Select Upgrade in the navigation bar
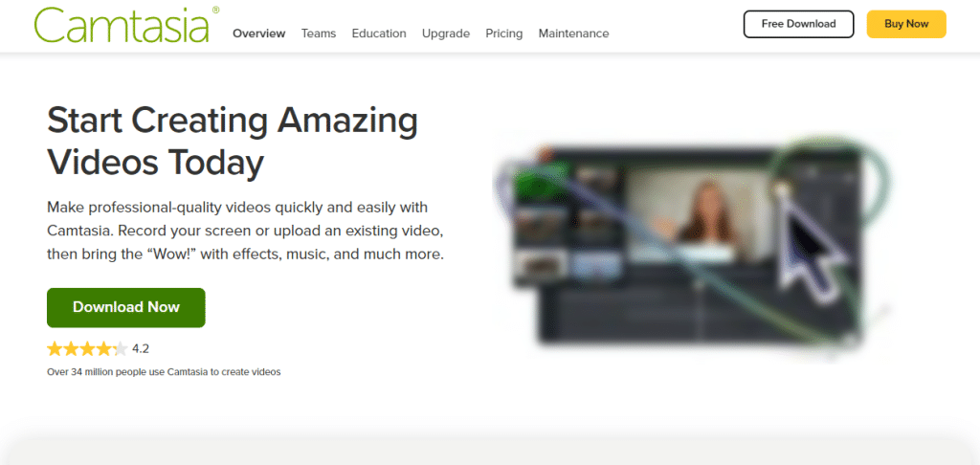980x465 pixels. [x=446, y=33]
